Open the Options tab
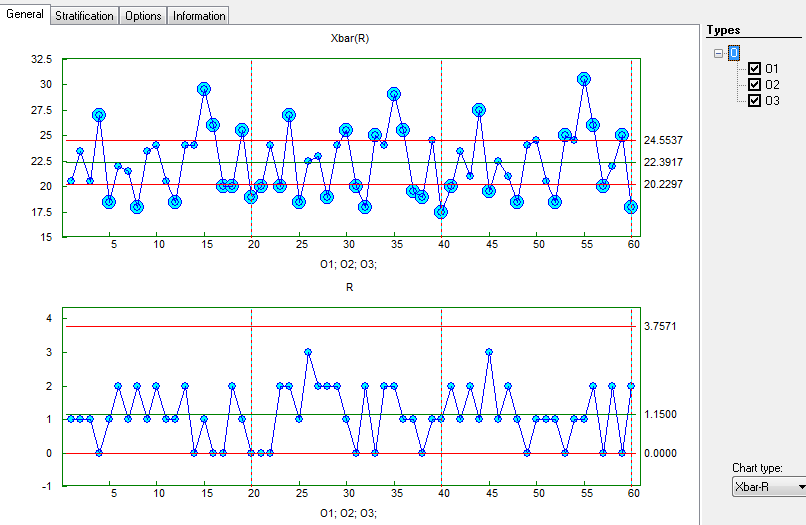 click(143, 16)
